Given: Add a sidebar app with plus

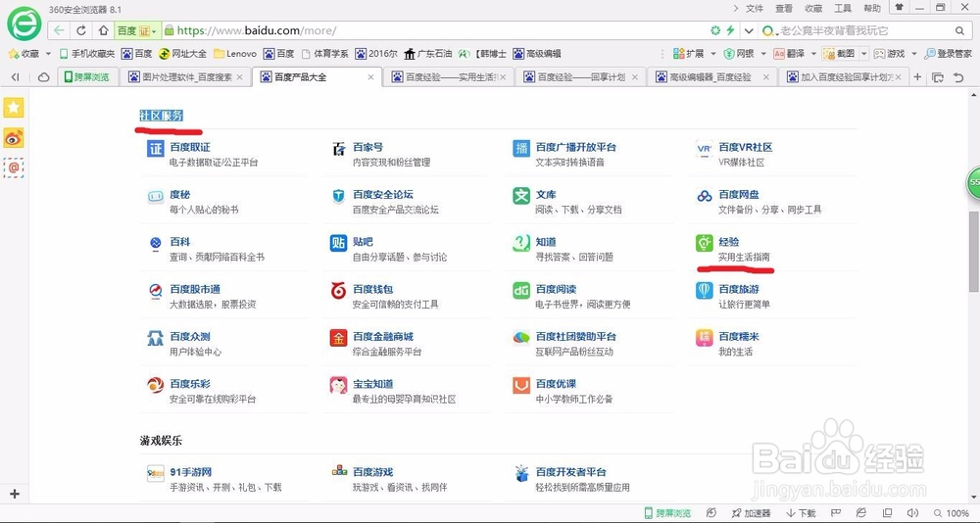Looking at the screenshot, I should (x=15, y=494).
